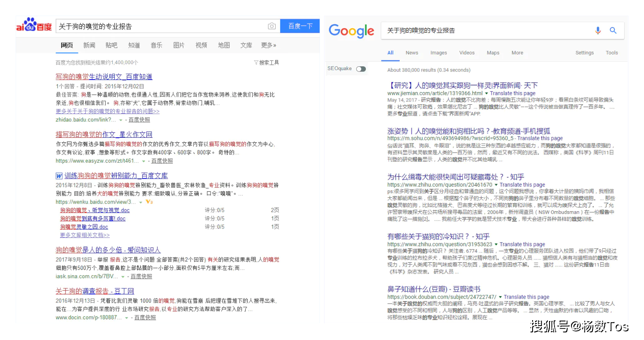This screenshot has width=644, height=340.
Task: Open 百度快照 next to zhidao.baidu.com
Action: tap(139, 120)
